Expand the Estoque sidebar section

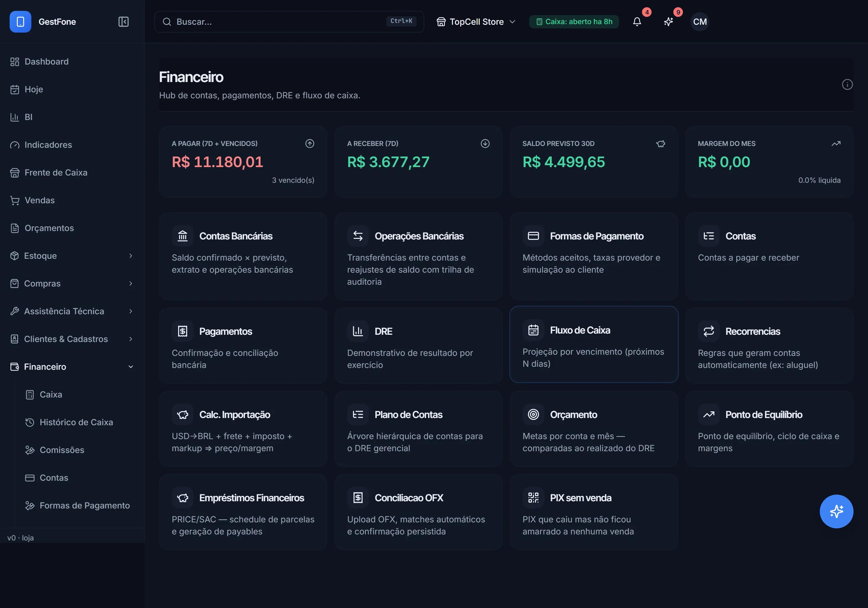click(x=72, y=256)
